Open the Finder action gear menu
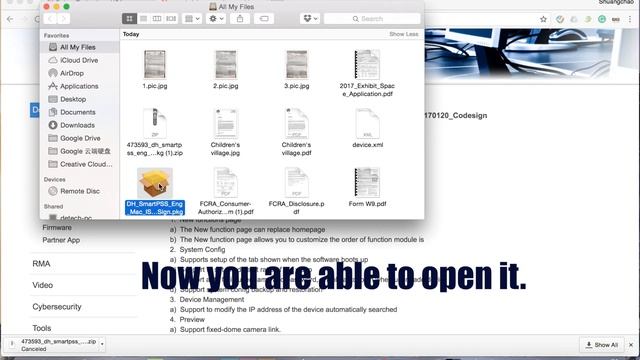Image resolution: width=640 pixels, height=360 pixels. tap(216, 19)
